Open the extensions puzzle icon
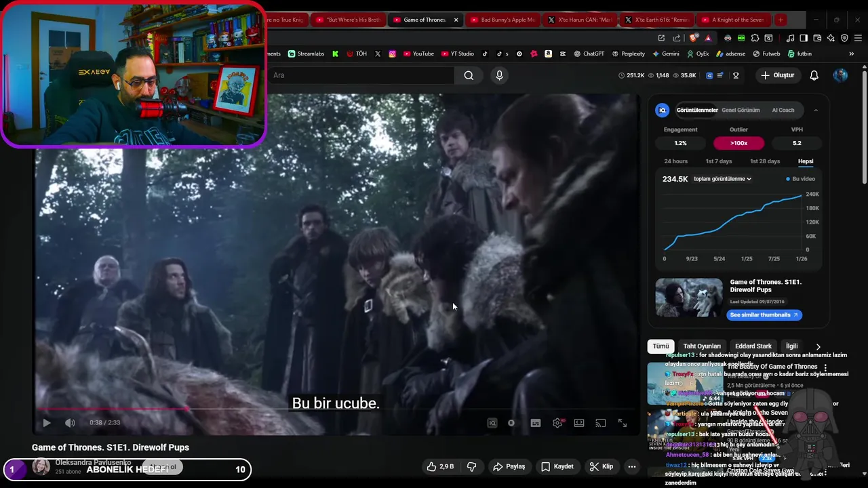The width and height of the screenshot is (868, 488). pyautogui.click(x=755, y=38)
